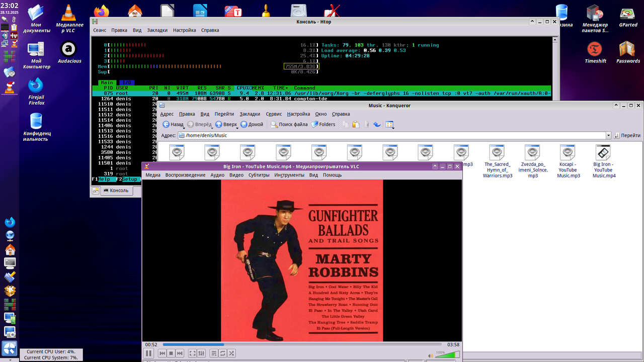The image size is (644, 362).
Task: Open VLC Медиа menu
Action: tap(153, 175)
